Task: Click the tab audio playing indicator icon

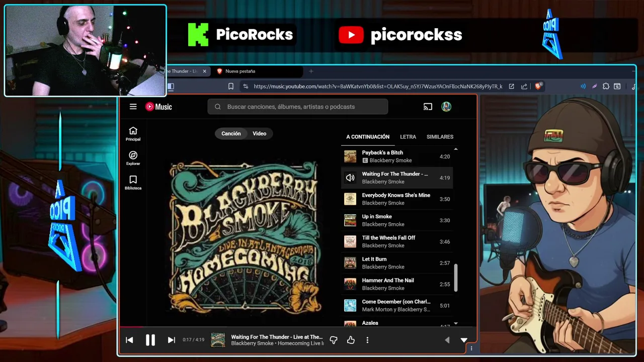Action: point(583,86)
